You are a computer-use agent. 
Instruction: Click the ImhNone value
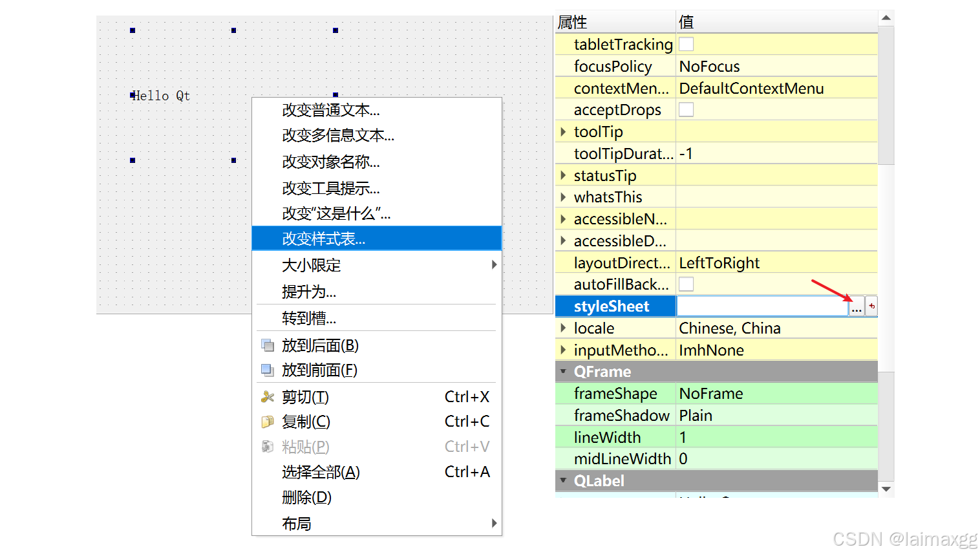point(711,350)
